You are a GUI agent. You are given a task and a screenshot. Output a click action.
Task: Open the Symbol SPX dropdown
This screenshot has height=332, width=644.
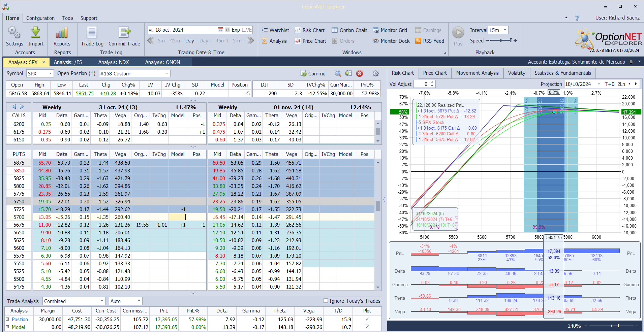(x=50, y=73)
